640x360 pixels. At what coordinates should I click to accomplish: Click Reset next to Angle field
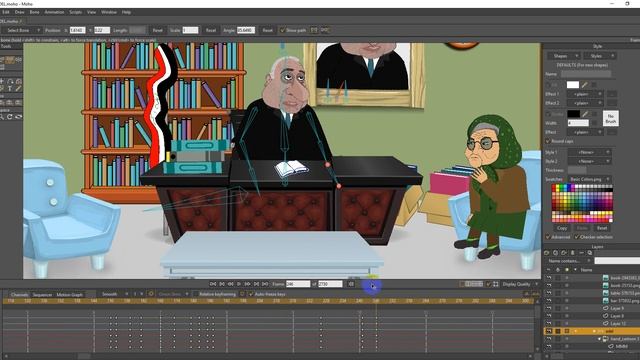(x=267, y=30)
